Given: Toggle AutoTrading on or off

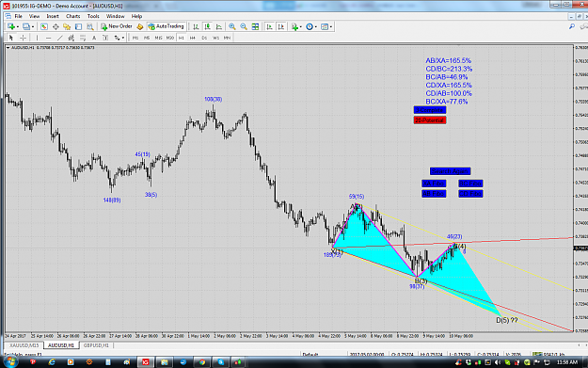Looking at the screenshot, I should pos(167,26).
